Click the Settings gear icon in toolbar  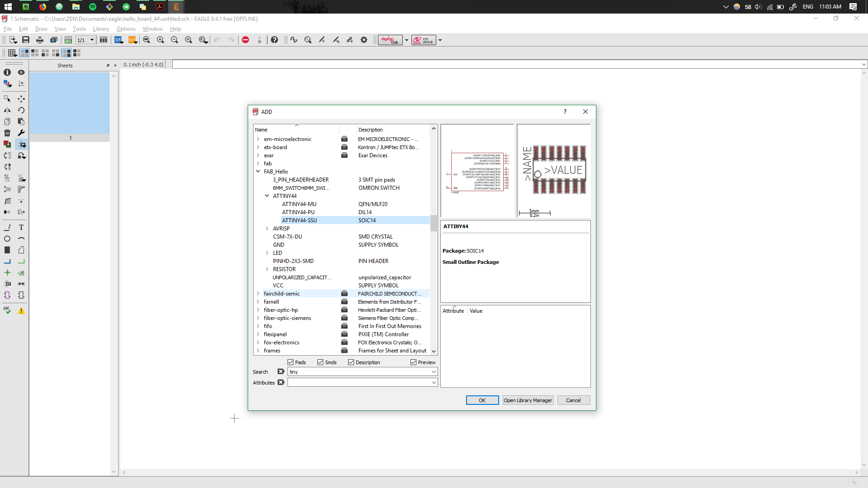tap(364, 40)
